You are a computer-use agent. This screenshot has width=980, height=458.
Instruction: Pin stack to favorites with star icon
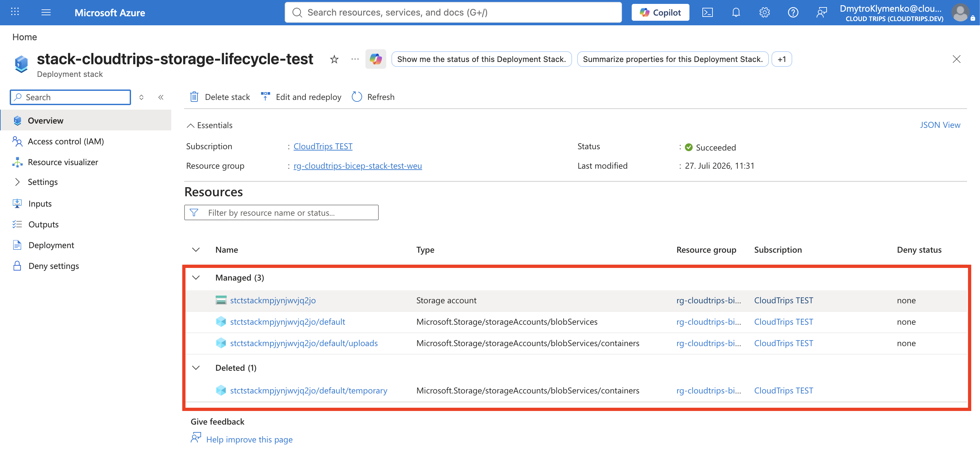[x=334, y=59]
